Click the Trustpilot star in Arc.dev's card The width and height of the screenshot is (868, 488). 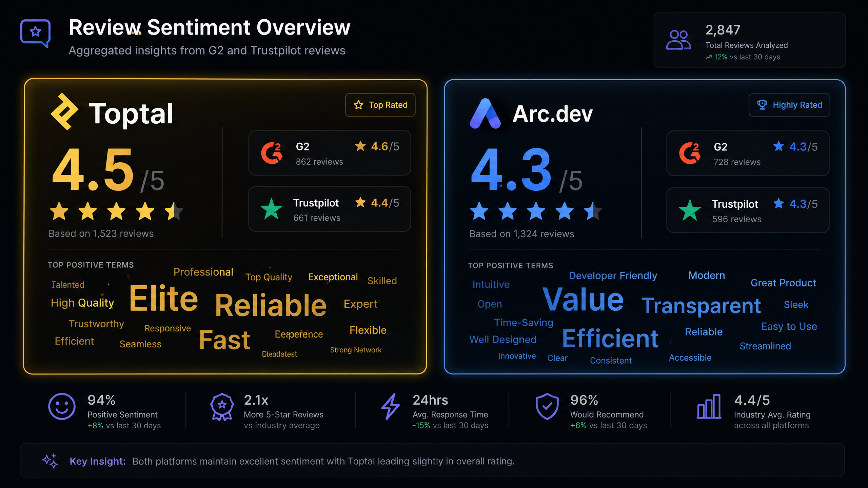(690, 210)
